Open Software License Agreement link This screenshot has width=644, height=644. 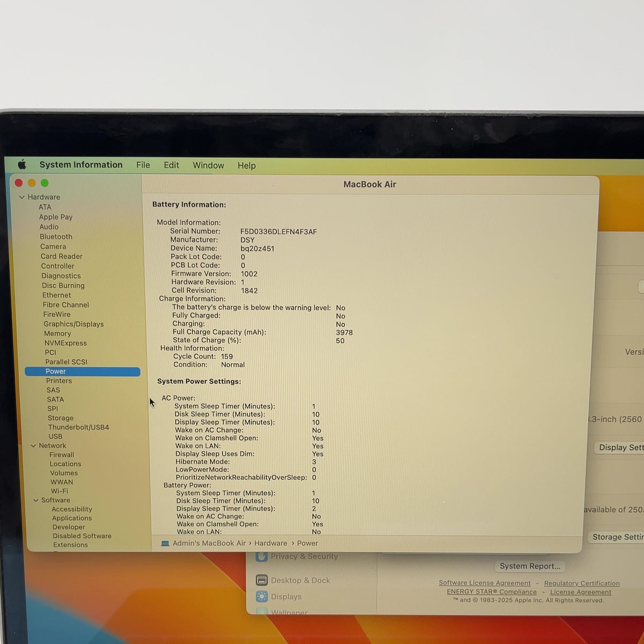point(485,583)
